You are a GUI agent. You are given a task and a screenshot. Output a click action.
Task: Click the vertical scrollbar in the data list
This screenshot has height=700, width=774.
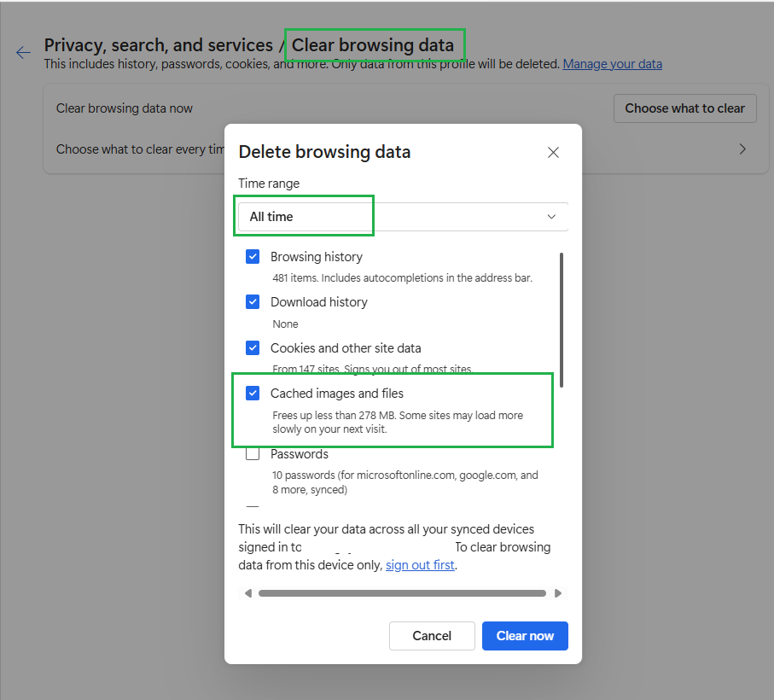(x=562, y=320)
